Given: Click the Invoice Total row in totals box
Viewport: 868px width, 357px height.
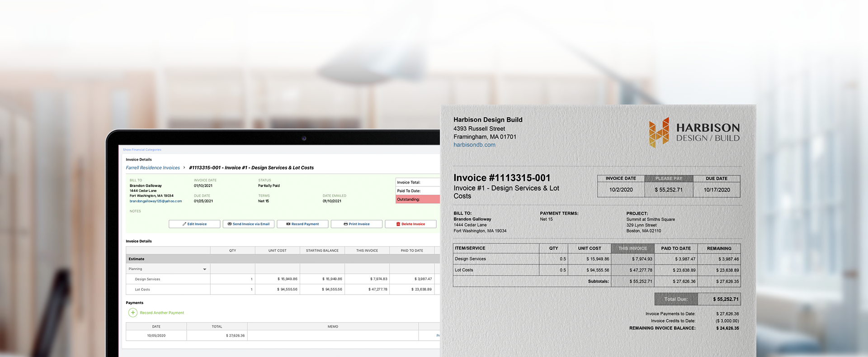Looking at the screenshot, I should click(418, 182).
